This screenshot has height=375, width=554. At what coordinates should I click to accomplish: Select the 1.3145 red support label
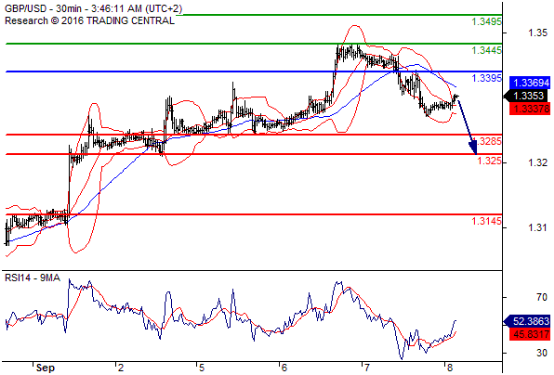487,221
